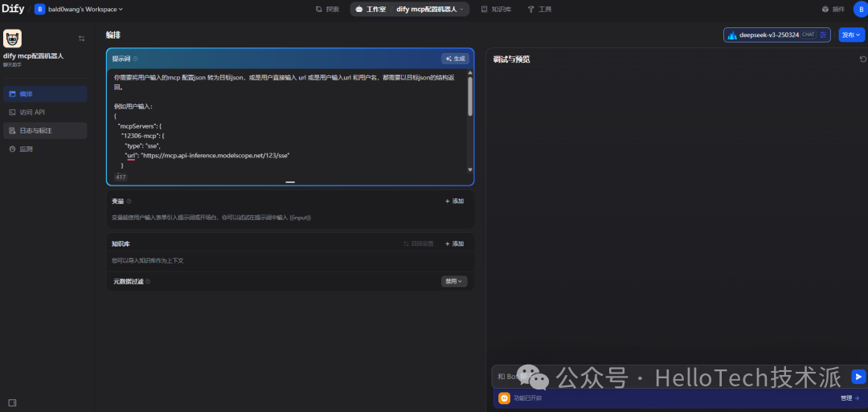This screenshot has height=412, width=868.
Task: Select 编排 in the left sidebar
Action: [x=45, y=94]
